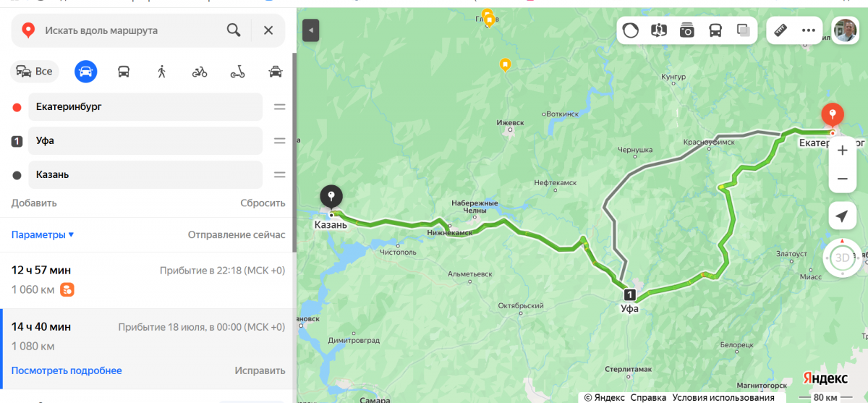868x403 pixels.
Task: Click the Сбросить reset button
Action: pos(263,203)
